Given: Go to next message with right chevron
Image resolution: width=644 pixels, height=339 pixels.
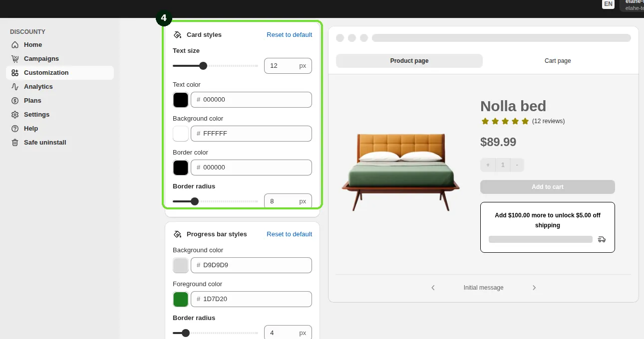Looking at the screenshot, I should (x=534, y=288).
